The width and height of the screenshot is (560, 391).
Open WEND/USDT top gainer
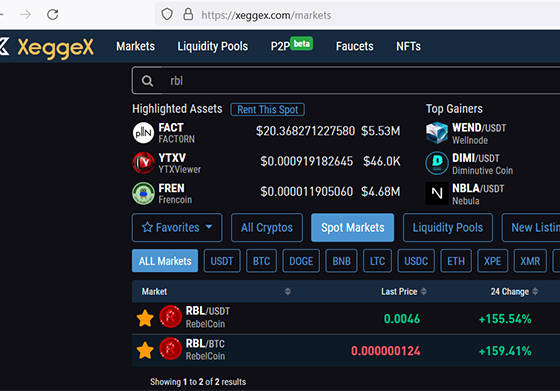tap(479, 127)
